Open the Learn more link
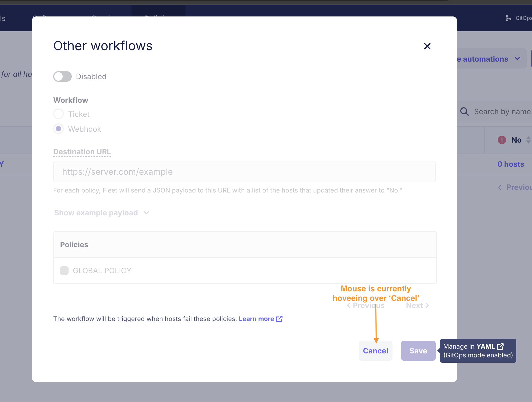Screen dimensions: 532x402 pos(260,319)
